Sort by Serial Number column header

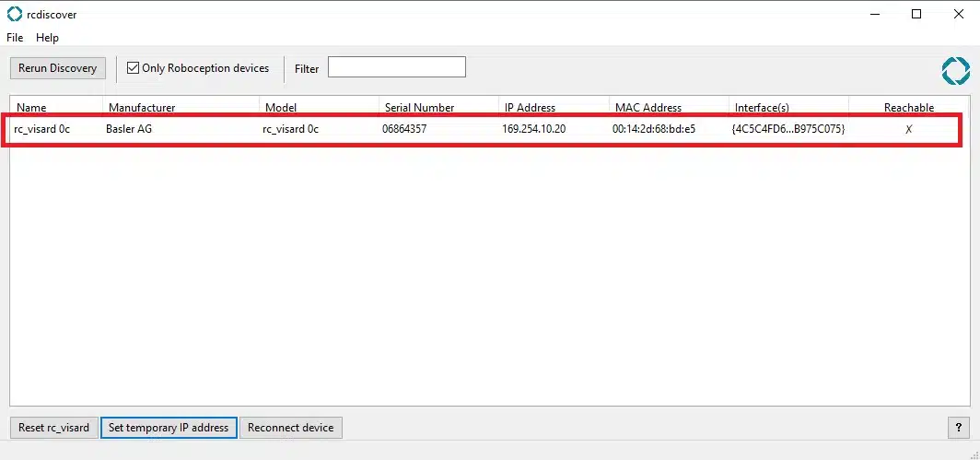(438, 108)
